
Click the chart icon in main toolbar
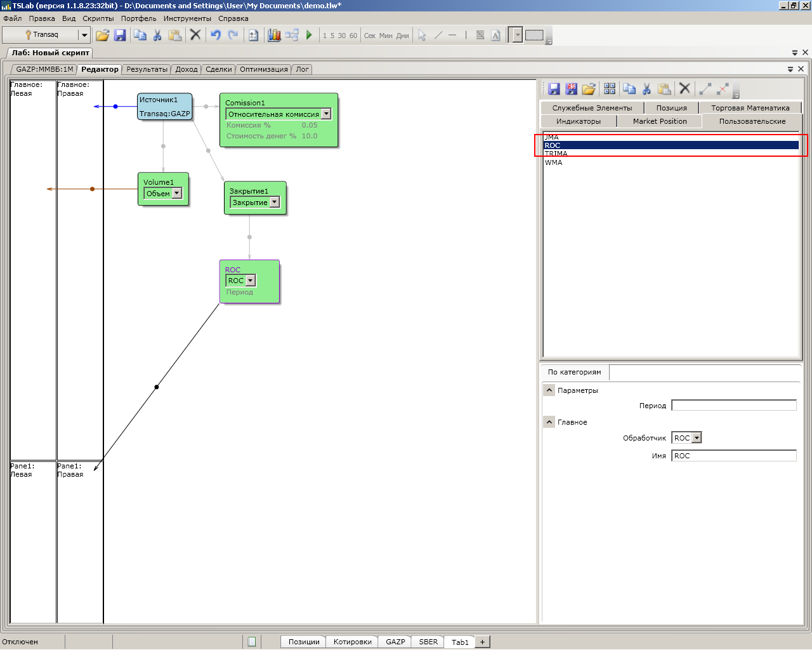click(x=274, y=35)
